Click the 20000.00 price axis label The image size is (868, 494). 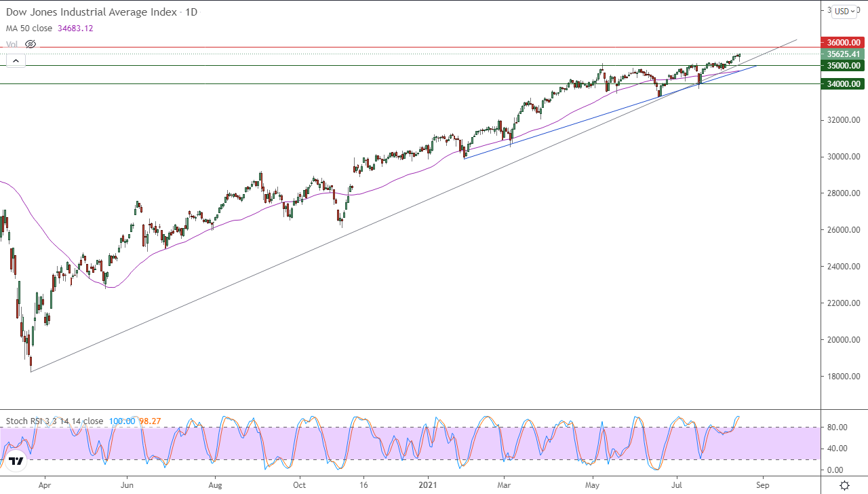click(x=844, y=340)
